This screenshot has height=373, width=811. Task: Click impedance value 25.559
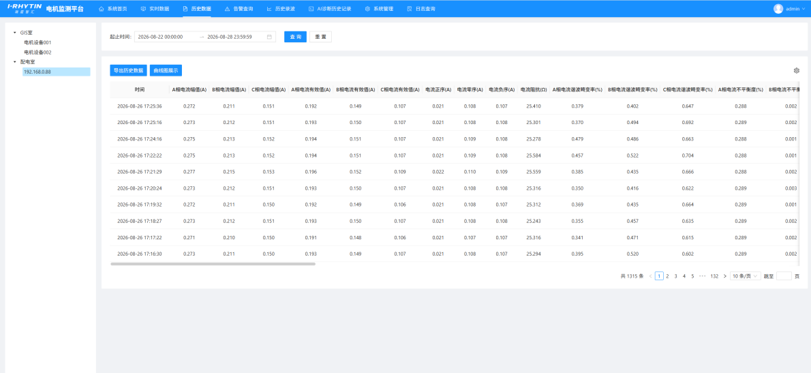(534, 172)
